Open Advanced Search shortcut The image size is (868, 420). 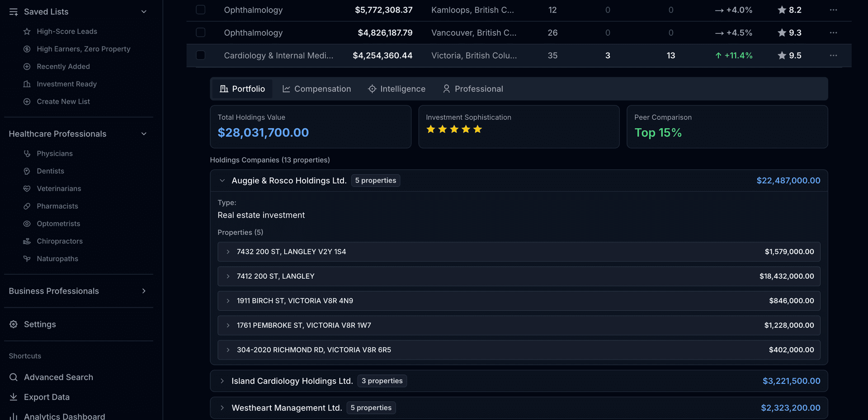click(x=58, y=378)
